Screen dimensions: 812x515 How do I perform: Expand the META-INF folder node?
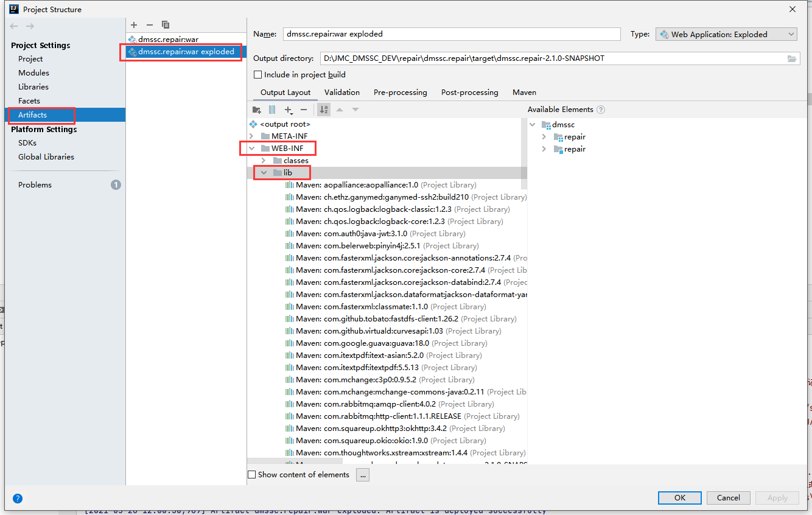(251, 136)
